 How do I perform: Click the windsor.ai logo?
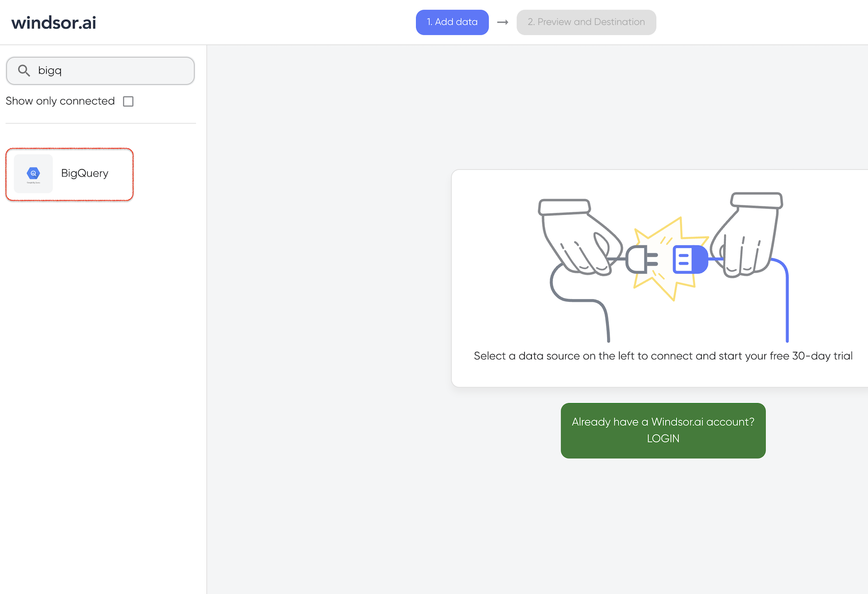click(x=54, y=23)
